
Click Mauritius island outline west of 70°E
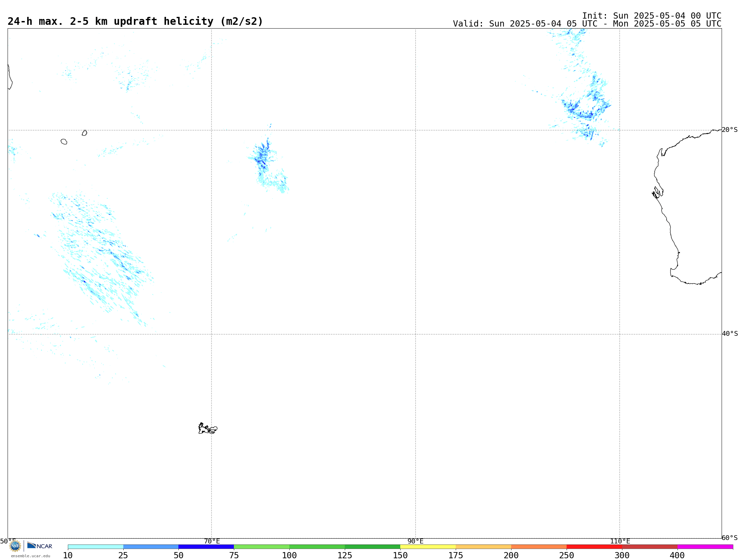pos(84,133)
